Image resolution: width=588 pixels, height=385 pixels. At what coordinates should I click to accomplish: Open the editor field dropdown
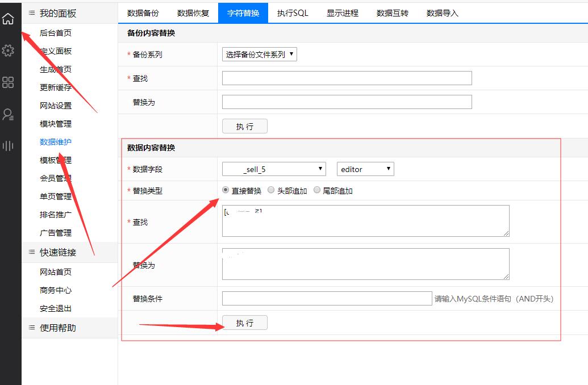click(x=365, y=169)
